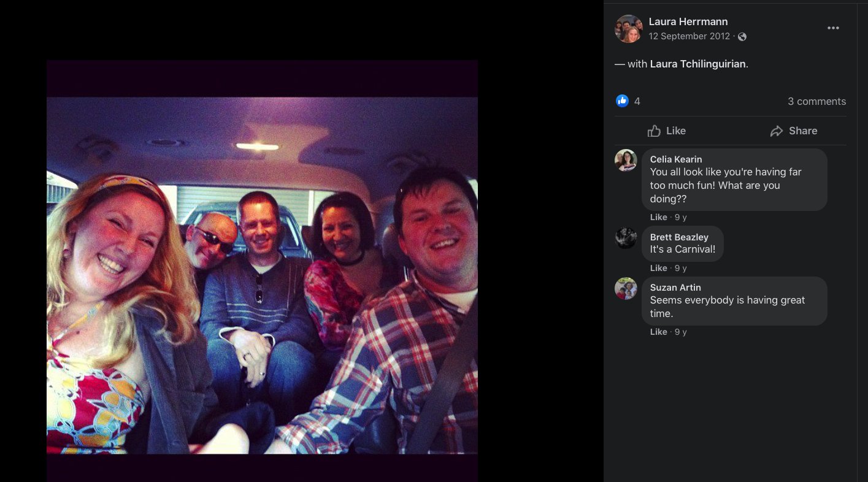Image resolution: width=868 pixels, height=482 pixels.
Task: Open tagged Laura Tchilinguirian's profile
Action: pos(698,64)
